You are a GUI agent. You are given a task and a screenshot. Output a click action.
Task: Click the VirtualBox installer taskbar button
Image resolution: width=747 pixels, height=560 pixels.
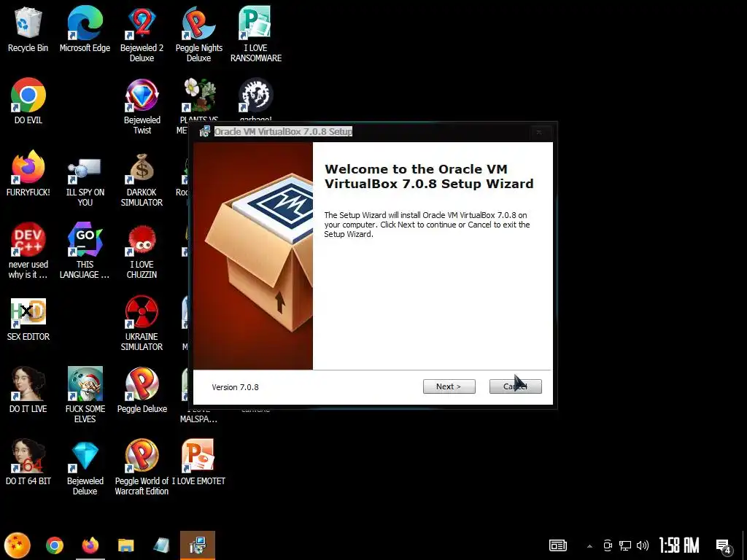[x=198, y=545]
